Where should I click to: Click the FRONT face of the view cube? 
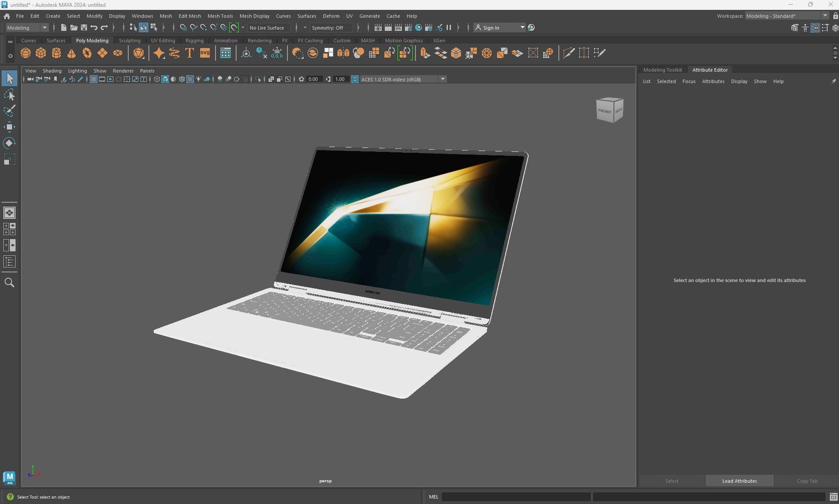605,112
